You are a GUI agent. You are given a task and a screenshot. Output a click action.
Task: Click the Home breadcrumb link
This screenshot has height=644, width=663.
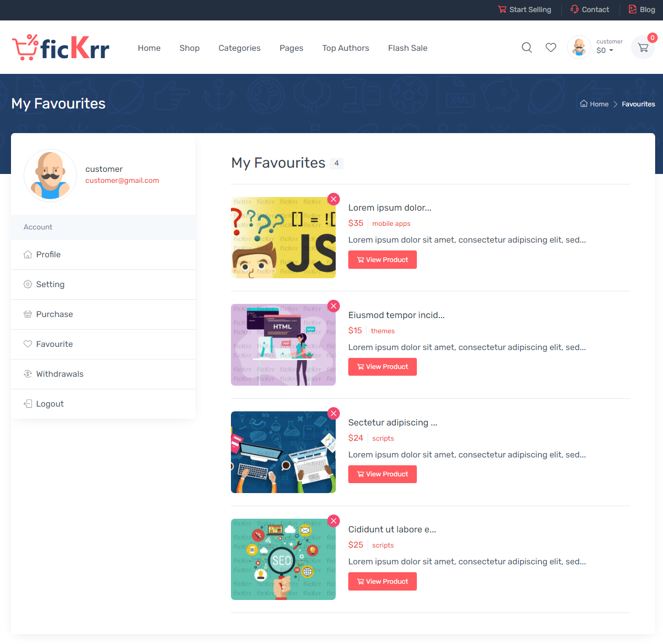594,104
